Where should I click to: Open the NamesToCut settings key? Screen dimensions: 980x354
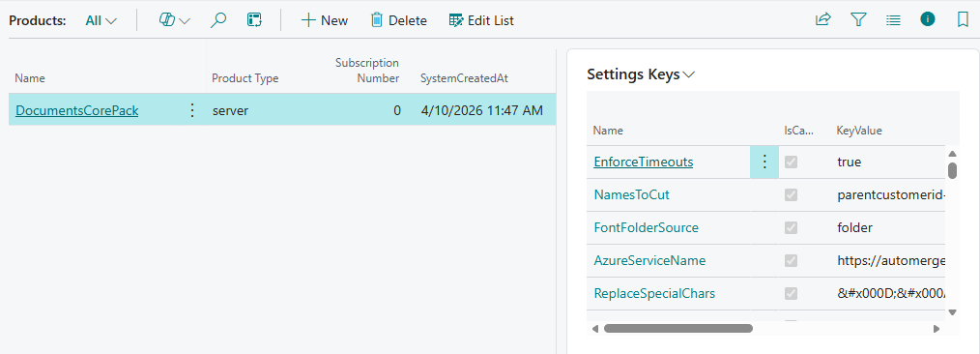pos(631,195)
